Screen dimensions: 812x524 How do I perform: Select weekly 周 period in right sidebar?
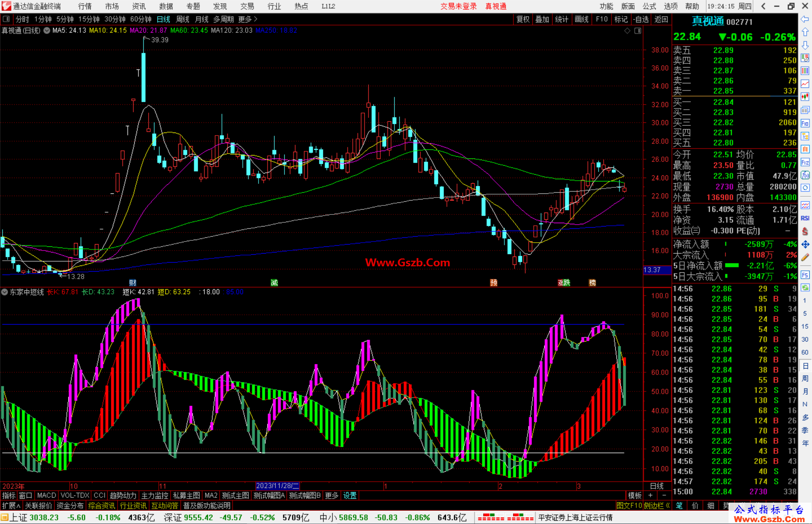pyautogui.click(x=805, y=378)
